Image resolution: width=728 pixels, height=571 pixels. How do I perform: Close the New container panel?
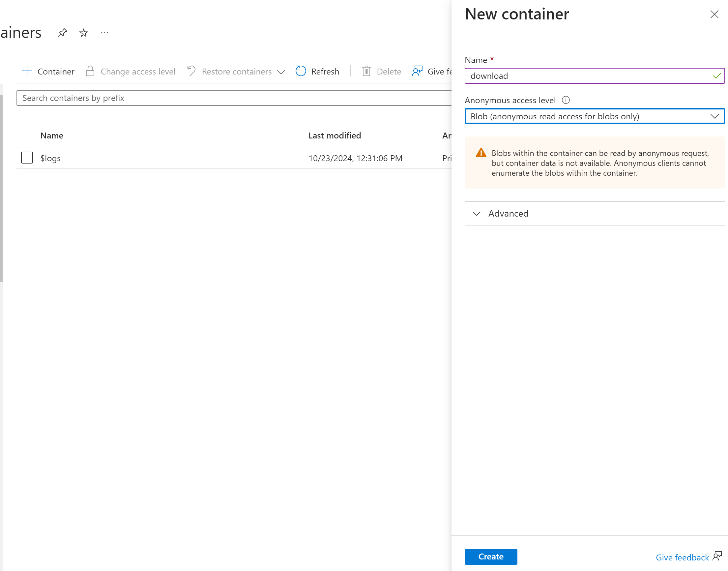coord(714,14)
